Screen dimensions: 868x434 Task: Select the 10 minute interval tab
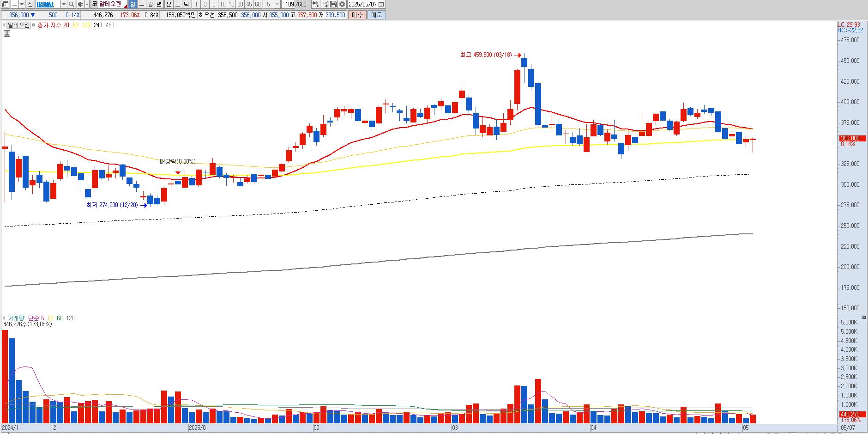click(x=223, y=4)
